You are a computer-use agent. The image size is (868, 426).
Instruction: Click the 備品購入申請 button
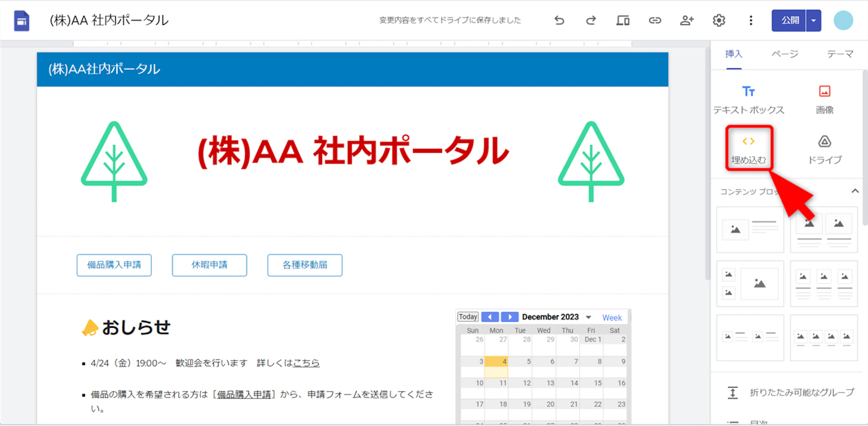click(114, 265)
